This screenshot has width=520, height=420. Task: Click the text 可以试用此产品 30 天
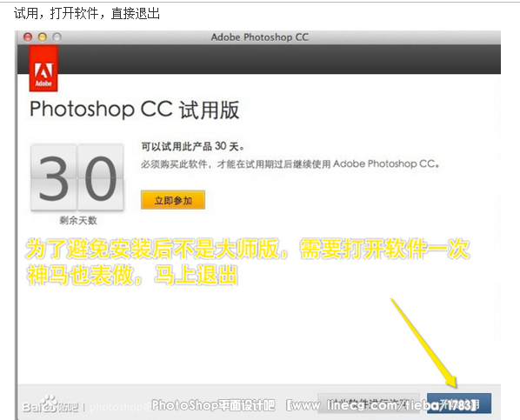point(193,146)
